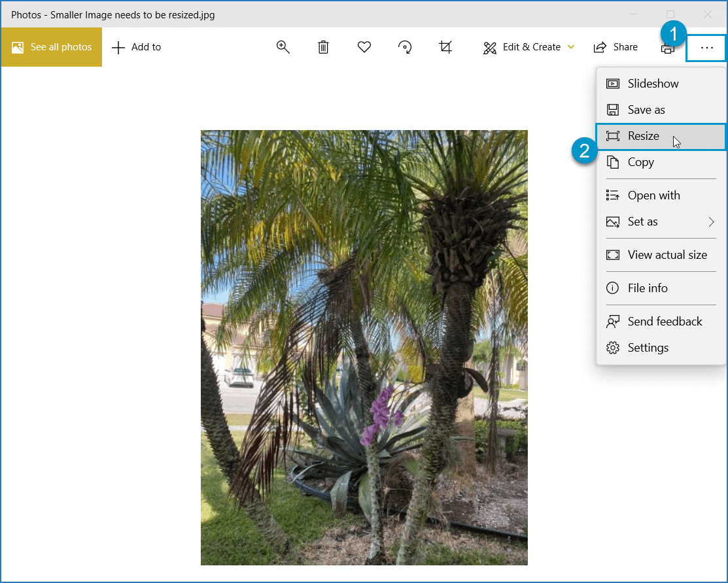
Task: Click View actual size option
Action: tap(667, 255)
